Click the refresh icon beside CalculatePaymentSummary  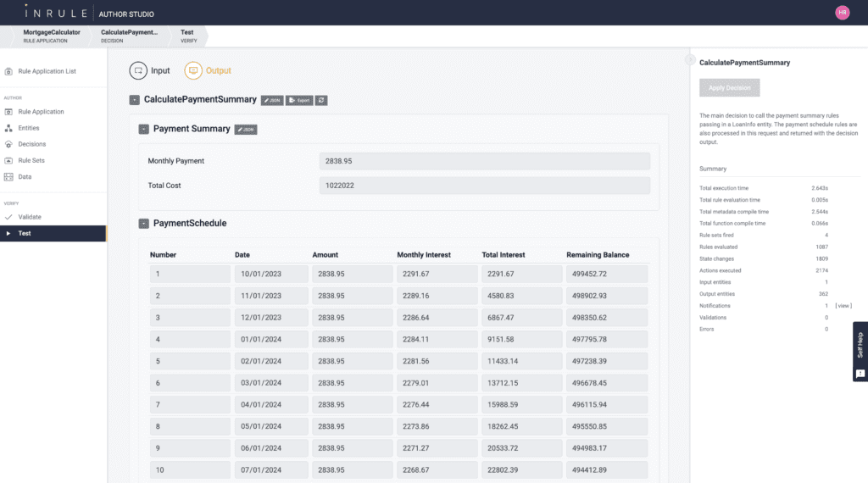click(x=321, y=100)
